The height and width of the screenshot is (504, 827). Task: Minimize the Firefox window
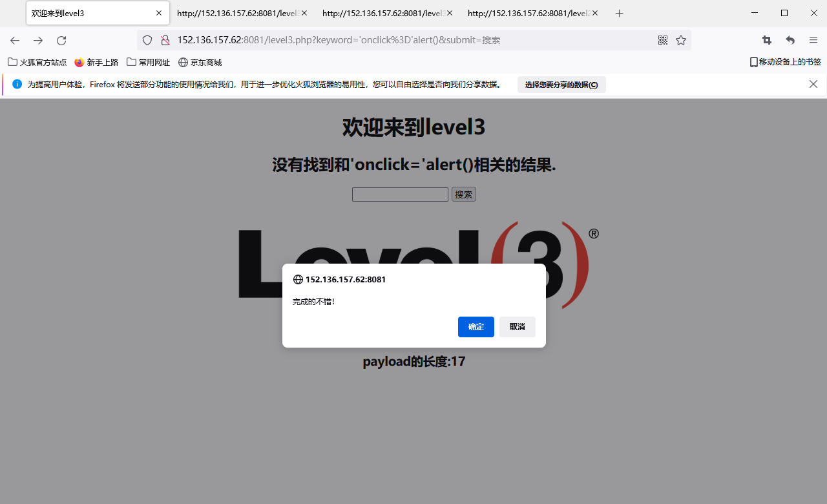tap(755, 13)
